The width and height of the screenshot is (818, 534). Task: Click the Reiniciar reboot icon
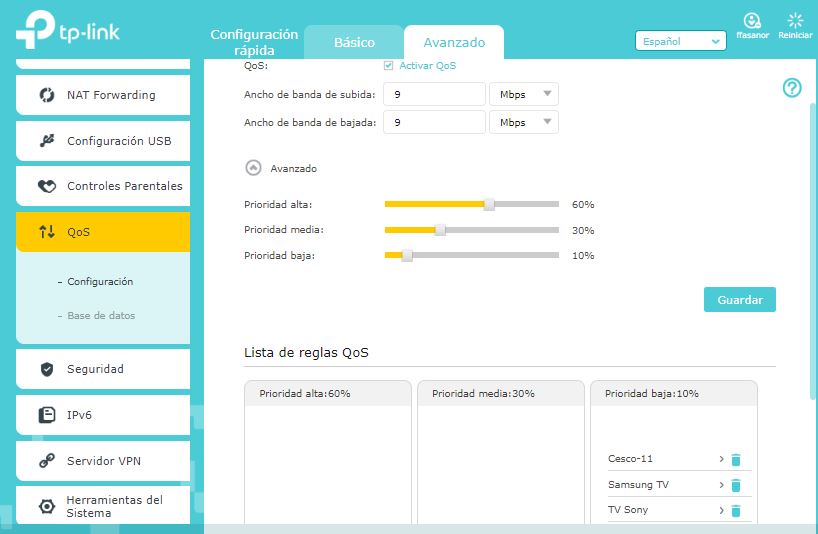(x=795, y=21)
